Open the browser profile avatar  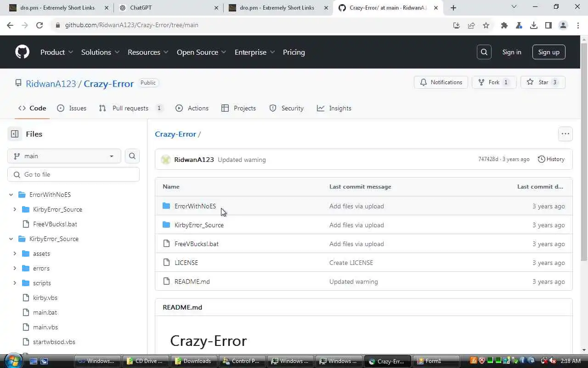[563, 25]
